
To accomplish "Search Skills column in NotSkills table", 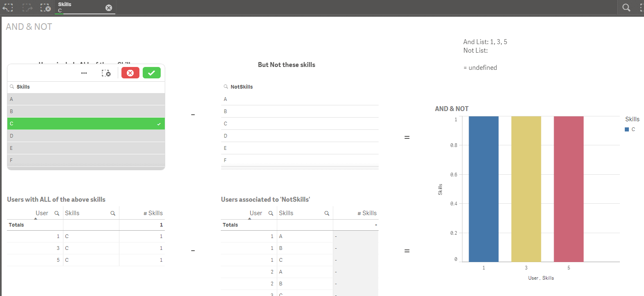I will pyautogui.click(x=327, y=213).
